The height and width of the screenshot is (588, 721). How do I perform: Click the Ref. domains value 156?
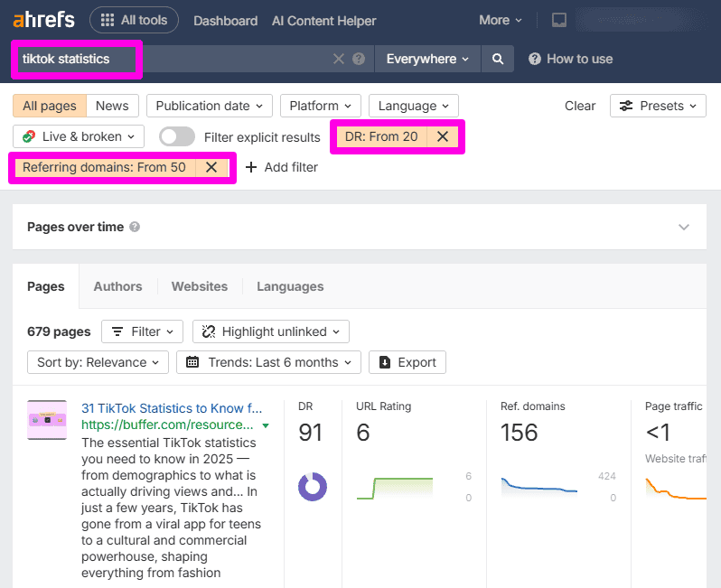519,433
